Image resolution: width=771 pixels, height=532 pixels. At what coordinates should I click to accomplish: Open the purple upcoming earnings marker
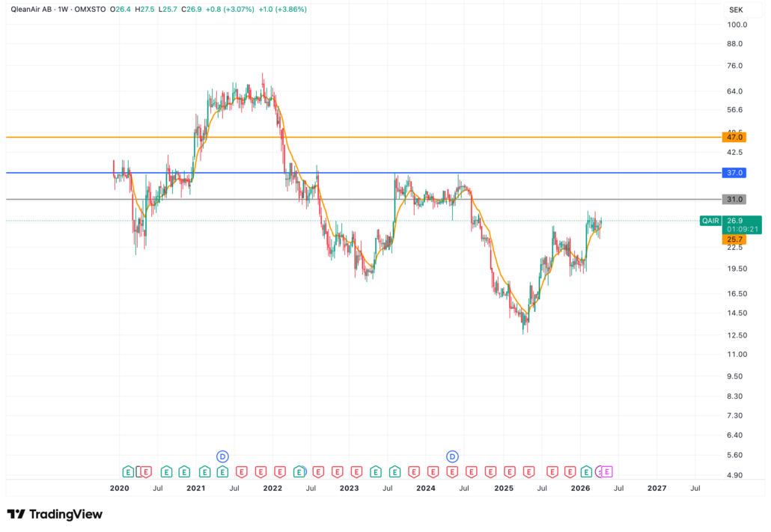click(607, 471)
